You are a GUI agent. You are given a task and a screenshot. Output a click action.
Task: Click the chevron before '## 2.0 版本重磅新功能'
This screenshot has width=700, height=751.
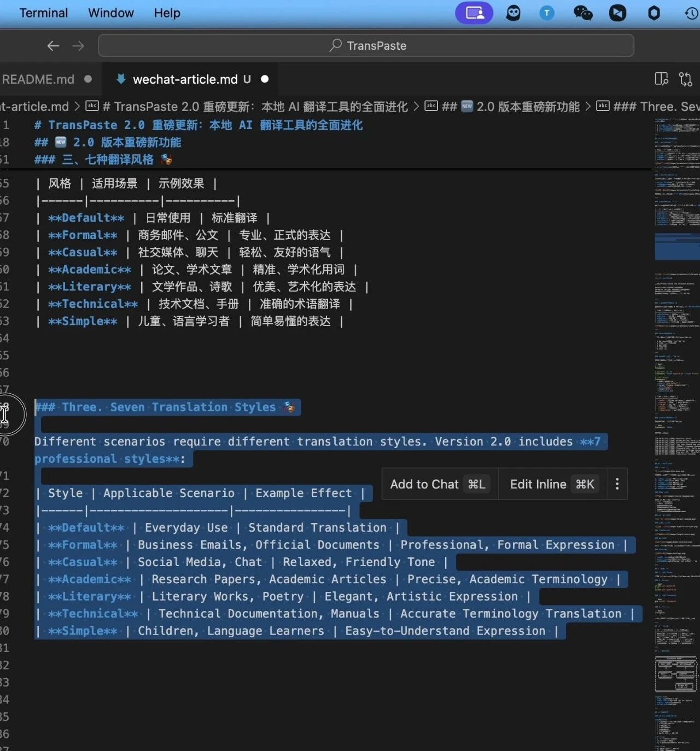tap(417, 107)
